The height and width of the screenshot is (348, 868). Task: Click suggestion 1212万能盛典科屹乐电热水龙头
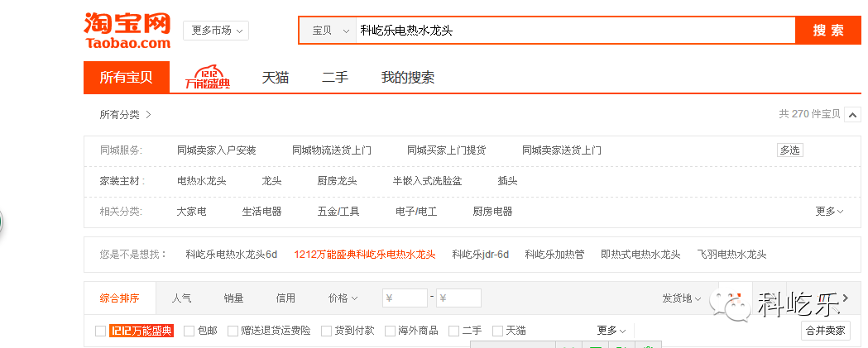pyautogui.click(x=365, y=255)
